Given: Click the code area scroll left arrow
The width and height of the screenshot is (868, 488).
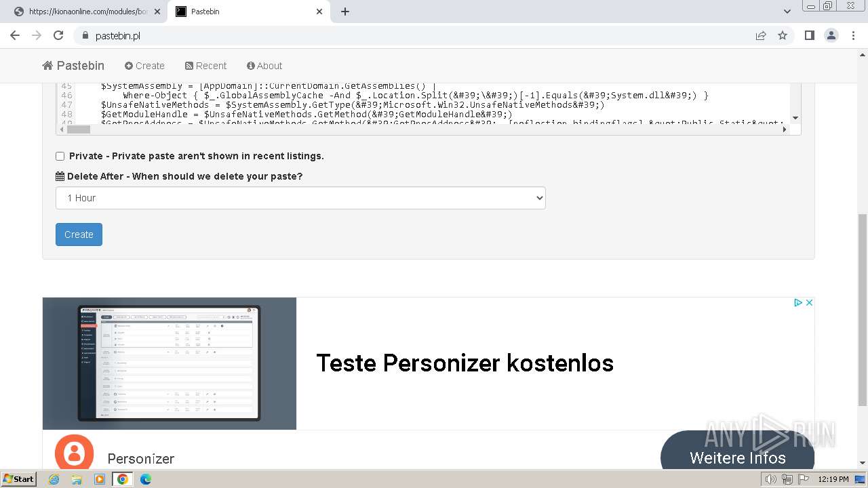Looking at the screenshot, I should click(61, 129).
